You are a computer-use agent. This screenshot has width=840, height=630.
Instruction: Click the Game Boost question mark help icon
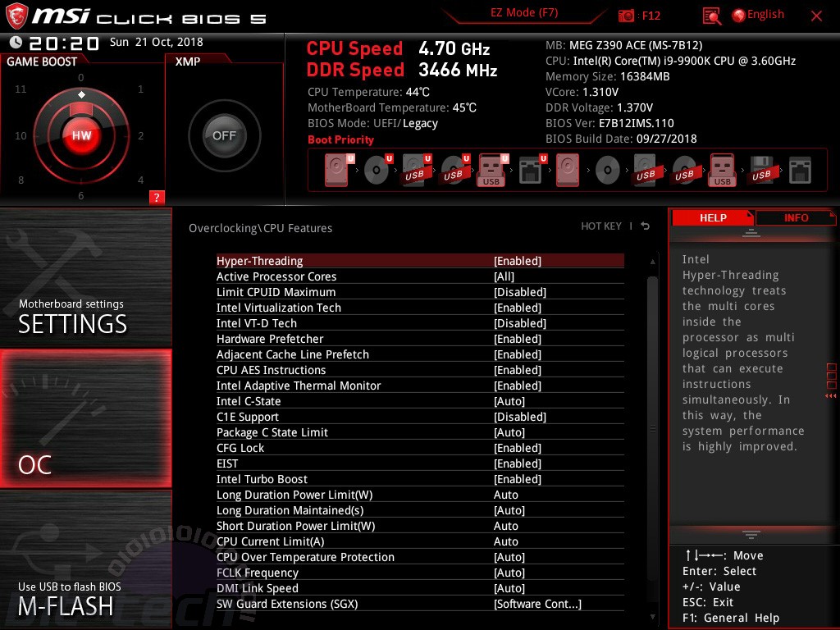click(x=157, y=197)
